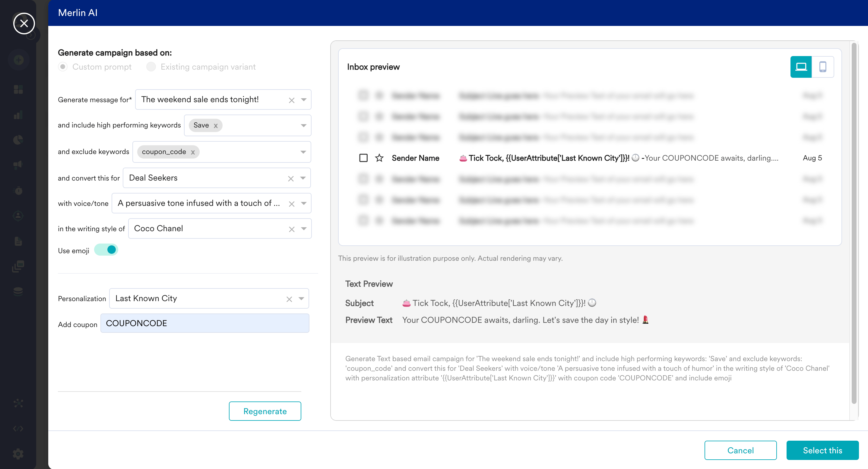Viewport: 868px width, 469px height.
Task: Open the Personalization dropdown
Action: click(301, 299)
